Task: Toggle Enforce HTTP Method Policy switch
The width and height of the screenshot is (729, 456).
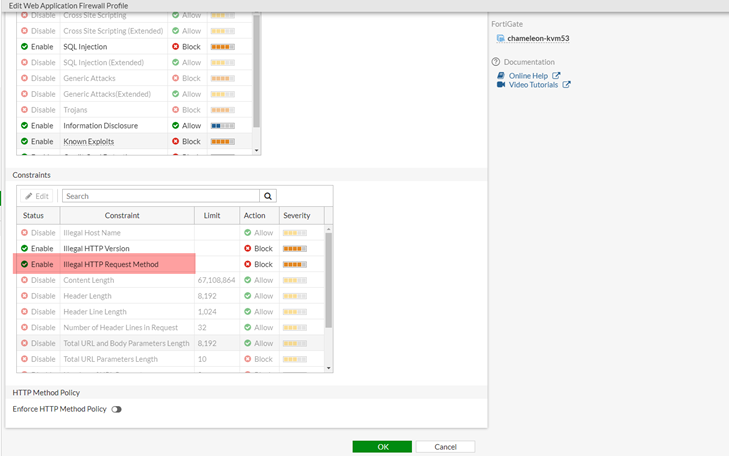Action: (117, 409)
